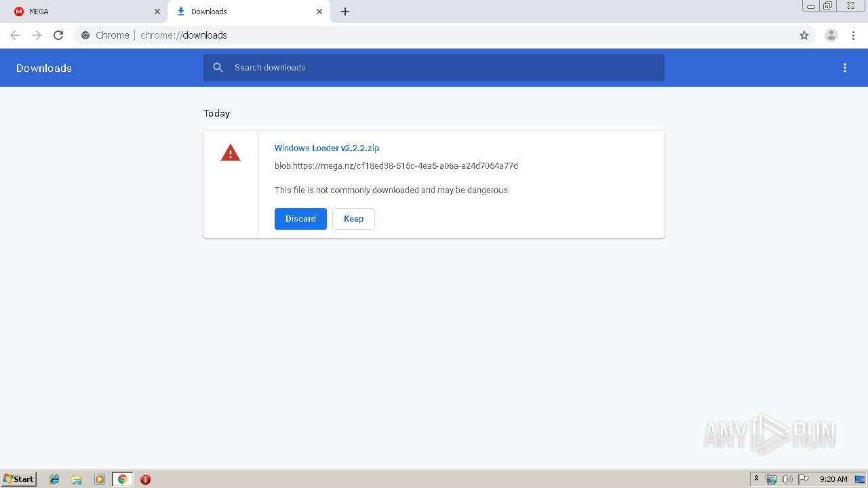Close the MEGA tab
Screen dimensions: 868x488
(157, 12)
